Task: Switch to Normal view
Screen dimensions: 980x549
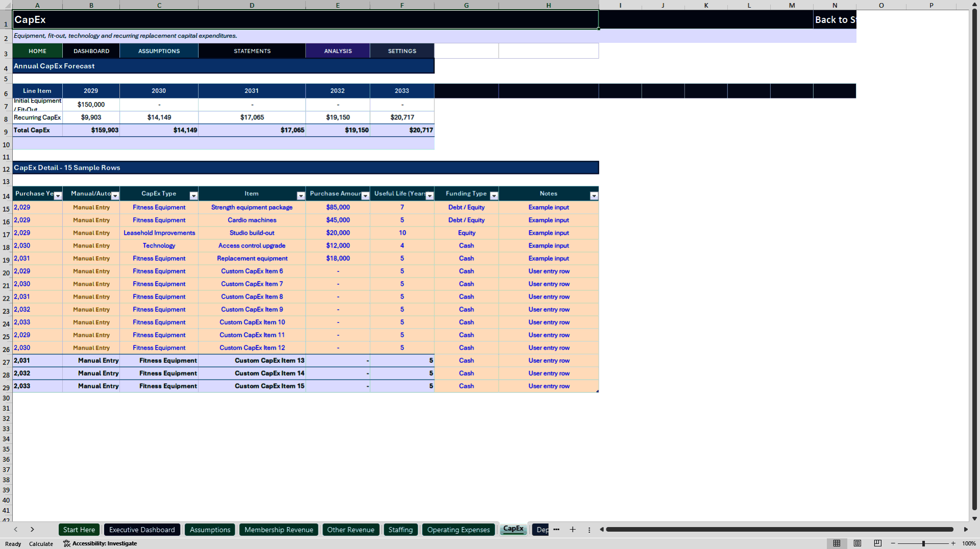Action: click(837, 543)
